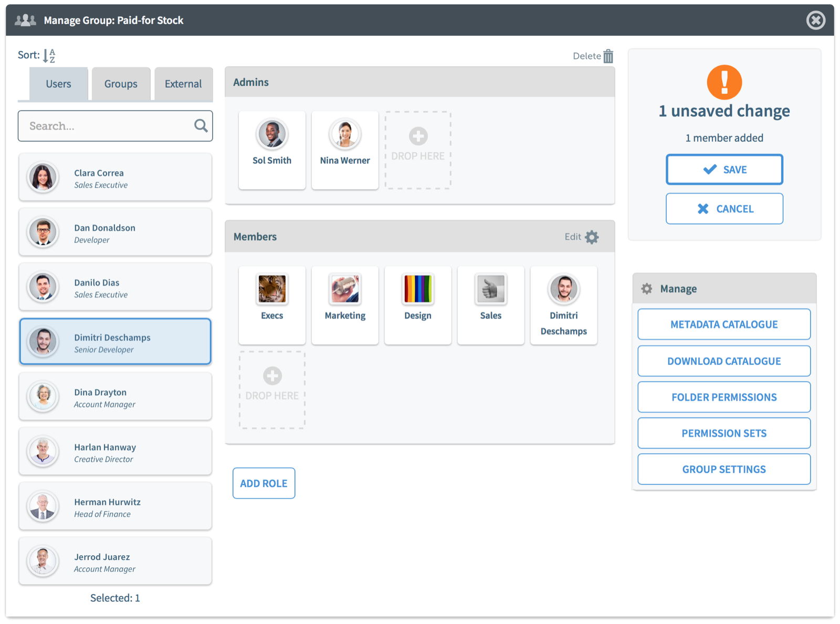Switch to the Users tab
Image resolution: width=840 pixels, height=624 pixels.
(58, 84)
